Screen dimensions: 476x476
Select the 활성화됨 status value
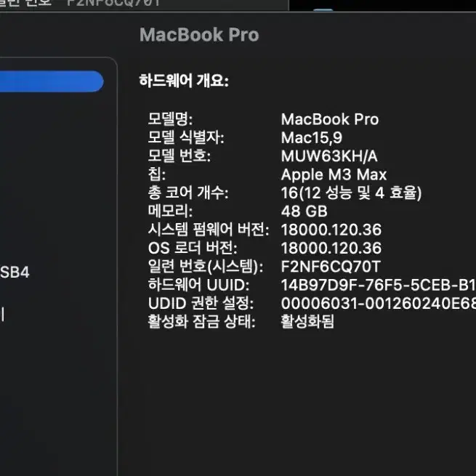(x=307, y=322)
